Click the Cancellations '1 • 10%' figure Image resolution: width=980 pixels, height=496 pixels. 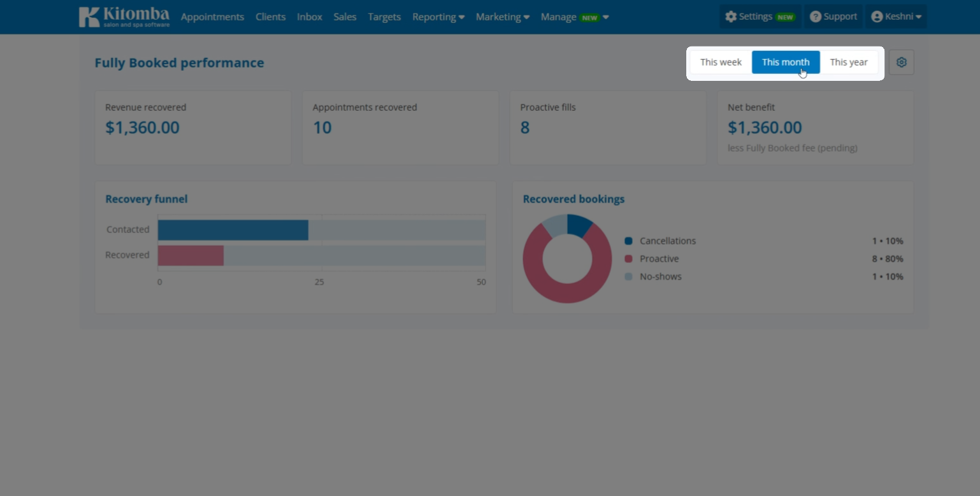click(888, 241)
